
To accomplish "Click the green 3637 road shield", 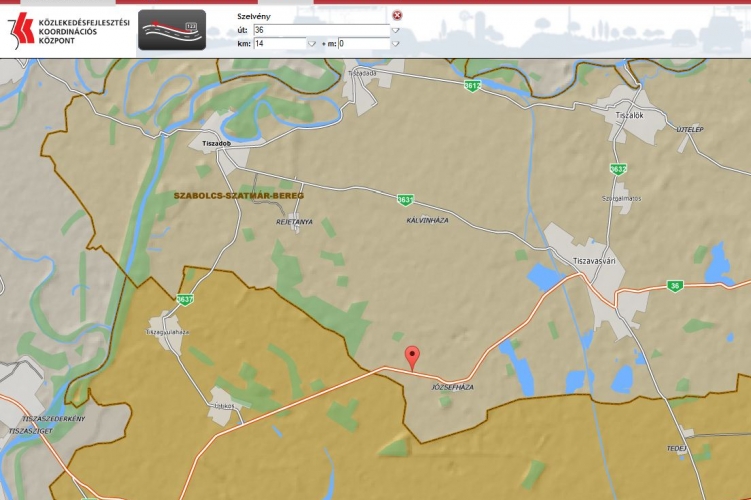I will [184, 299].
